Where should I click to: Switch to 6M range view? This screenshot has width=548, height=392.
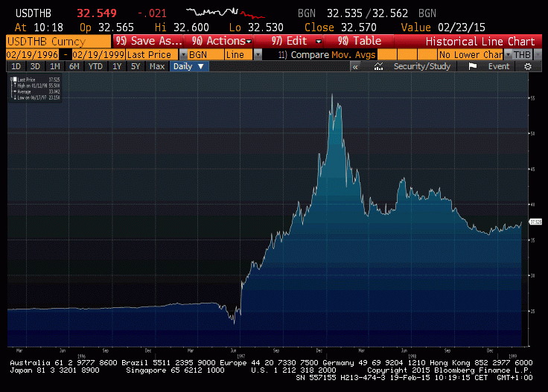[74, 66]
